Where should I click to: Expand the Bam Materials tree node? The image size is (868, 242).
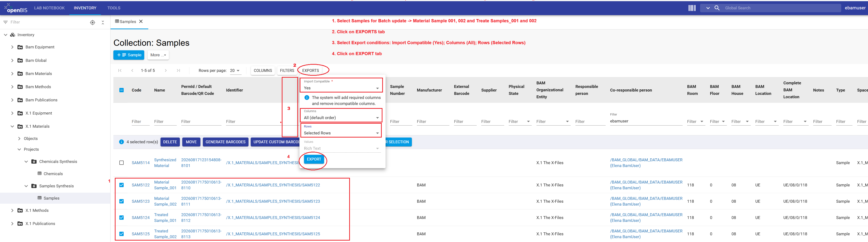[x=12, y=74]
